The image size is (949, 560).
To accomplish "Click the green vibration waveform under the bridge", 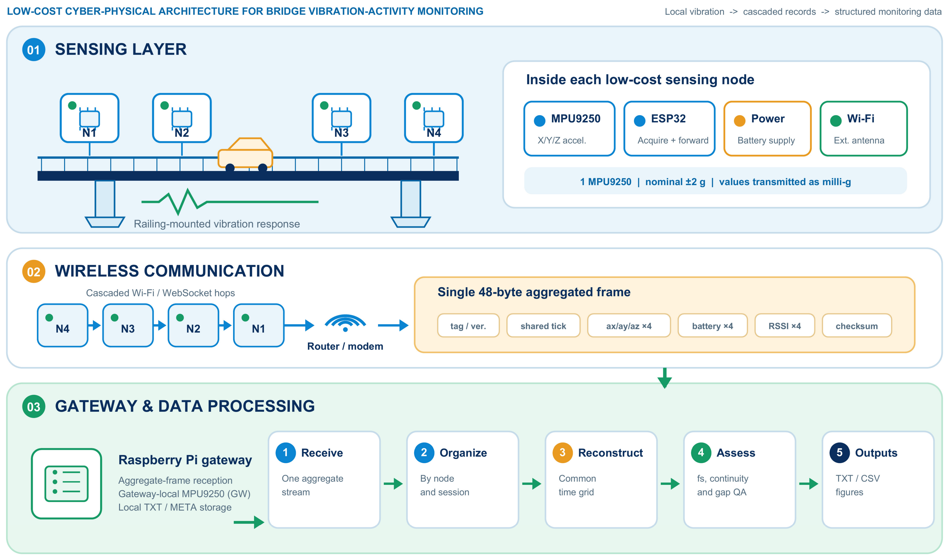I will click(x=230, y=202).
